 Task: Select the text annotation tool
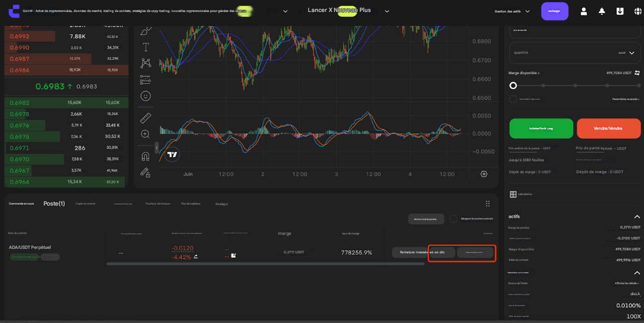[145, 47]
